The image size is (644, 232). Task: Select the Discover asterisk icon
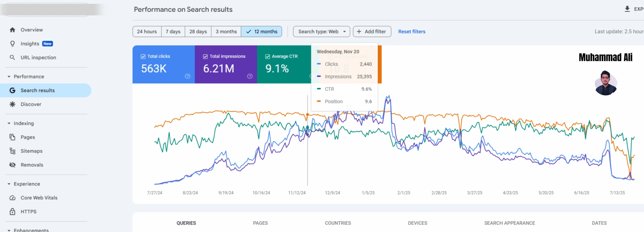tap(12, 104)
